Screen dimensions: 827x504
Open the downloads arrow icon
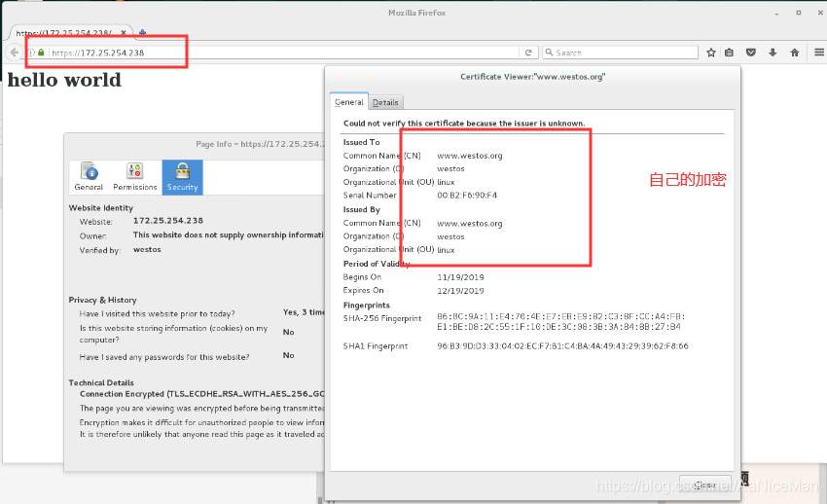pos(773,53)
